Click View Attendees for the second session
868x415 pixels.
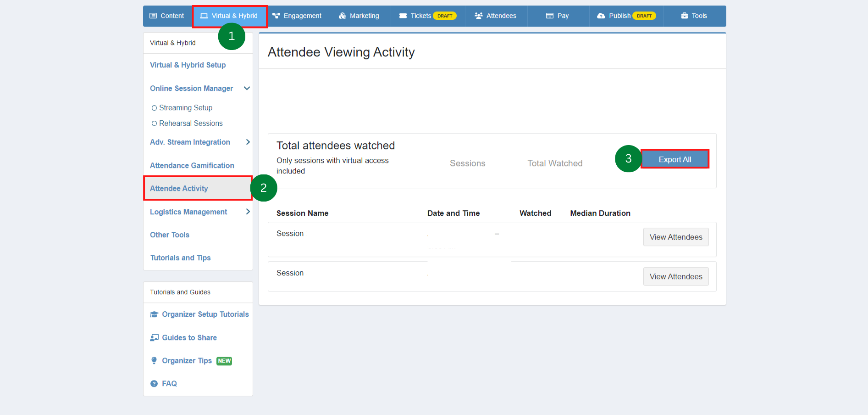pyautogui.click(x=675, y=276)
